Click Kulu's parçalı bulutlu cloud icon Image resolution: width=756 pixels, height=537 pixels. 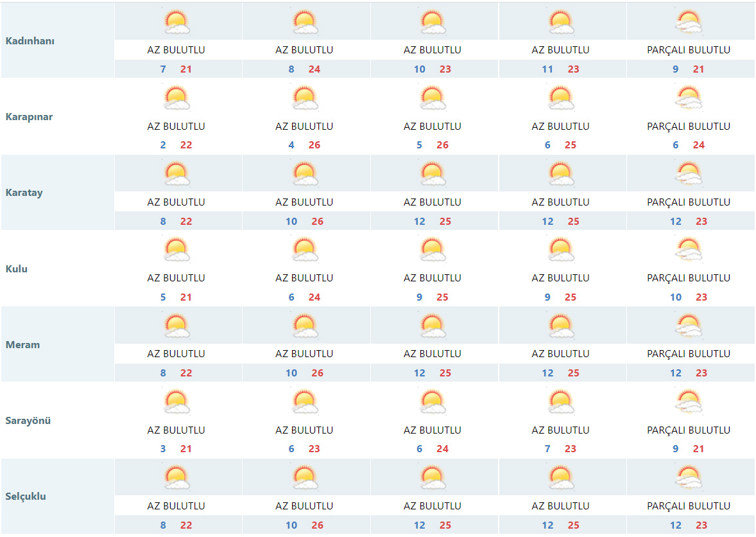689,250
